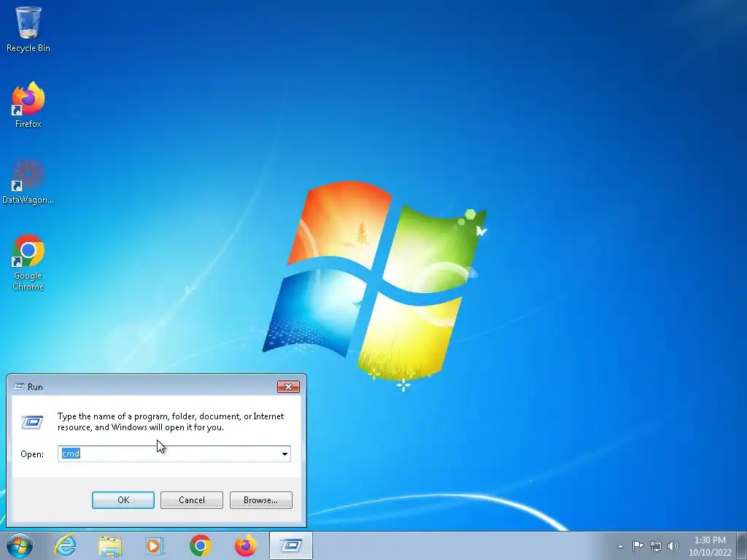
Task: Launch Windows Media Player from taskbar
Action: (x=155, y=545)
